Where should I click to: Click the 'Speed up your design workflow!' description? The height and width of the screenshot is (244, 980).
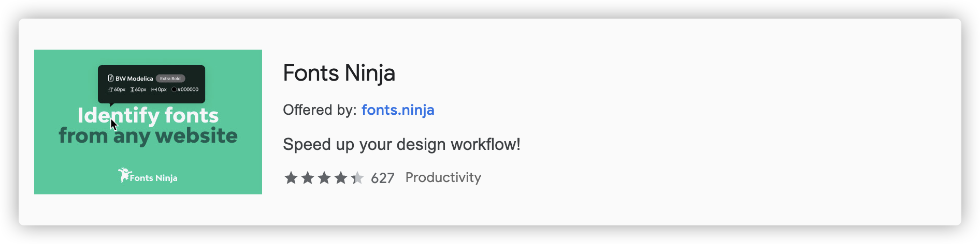click(x=401, y=144)
